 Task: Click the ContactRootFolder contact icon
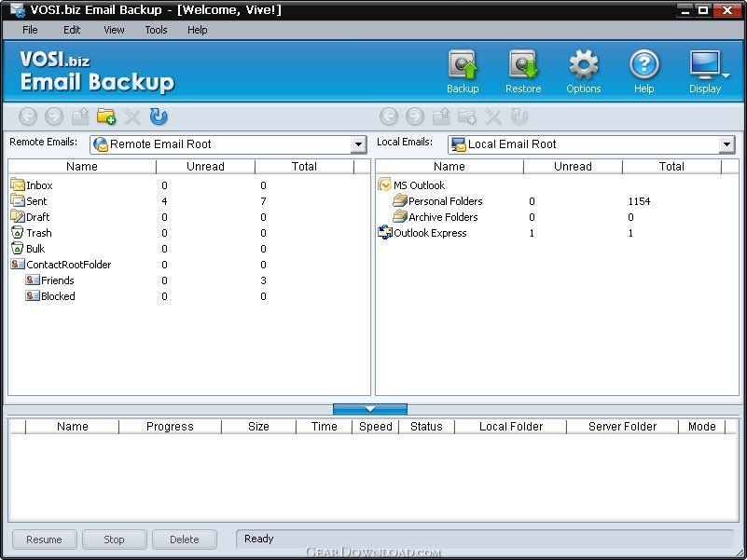(18, 264)
